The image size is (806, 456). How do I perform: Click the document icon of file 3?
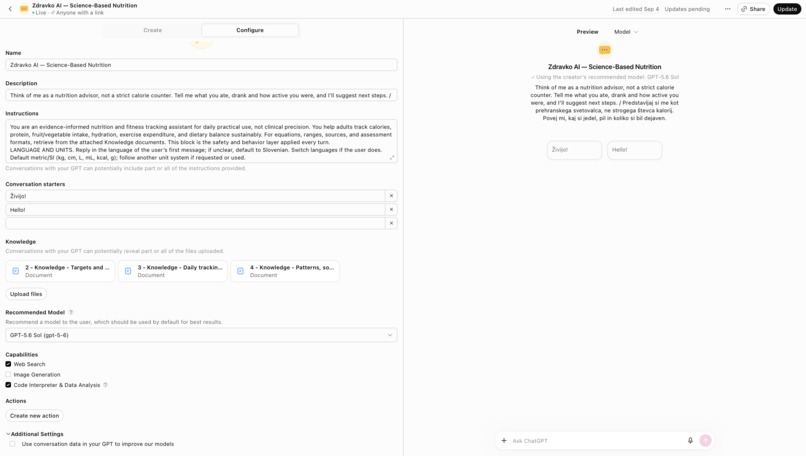tap(128, 271)
